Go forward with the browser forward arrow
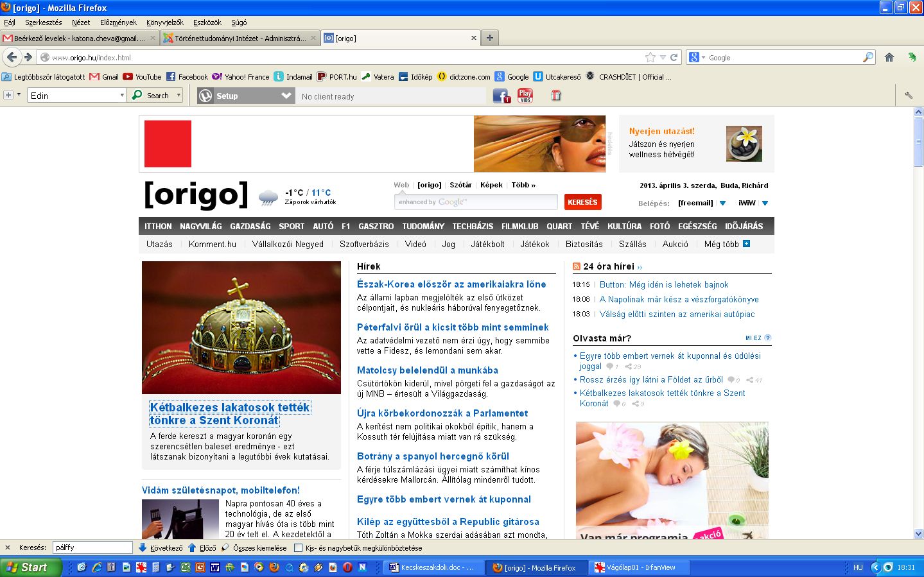 tap(28, 57)
